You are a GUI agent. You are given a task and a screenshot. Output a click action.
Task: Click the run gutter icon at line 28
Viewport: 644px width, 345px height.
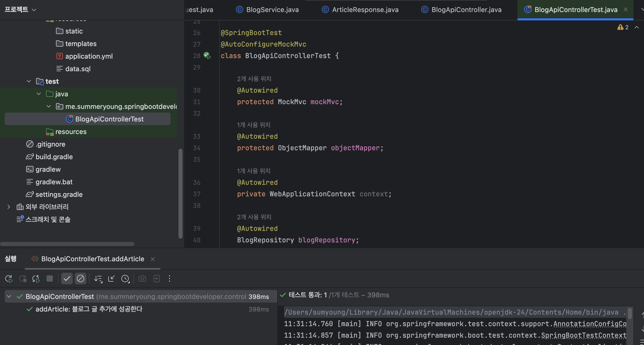tap(207, 55)
